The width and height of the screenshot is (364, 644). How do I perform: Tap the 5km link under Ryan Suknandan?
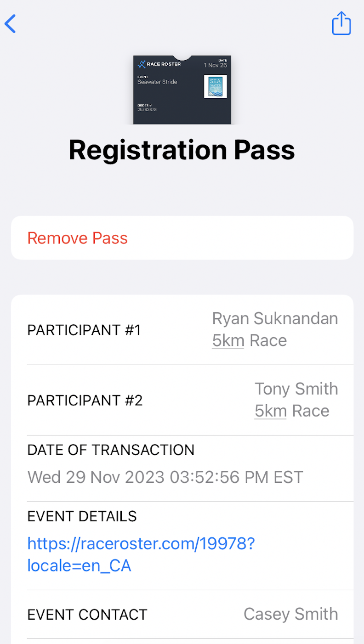pyautogui.click(x=228, y=341)
